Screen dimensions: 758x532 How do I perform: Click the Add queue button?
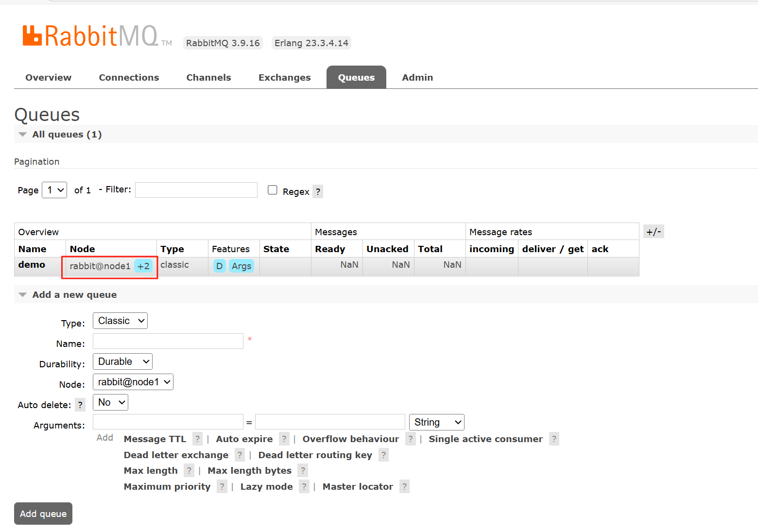coord(43,514)
